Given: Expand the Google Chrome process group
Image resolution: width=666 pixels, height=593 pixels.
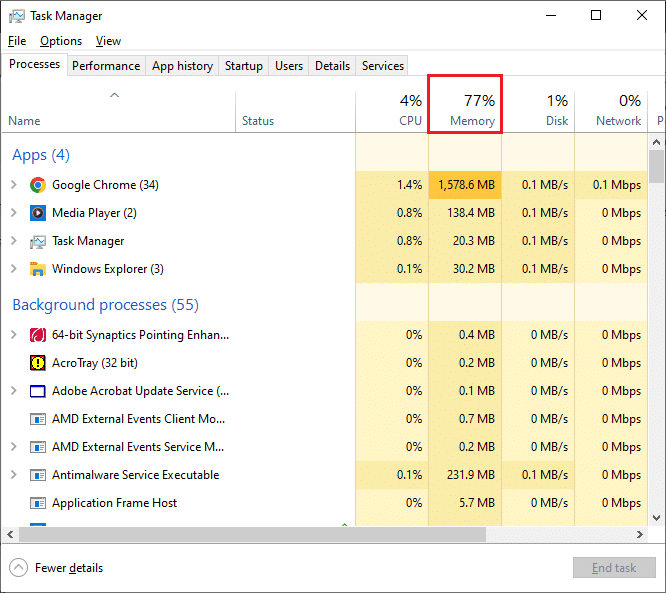Looking at the screenshot, I should [x=13, y=185].
